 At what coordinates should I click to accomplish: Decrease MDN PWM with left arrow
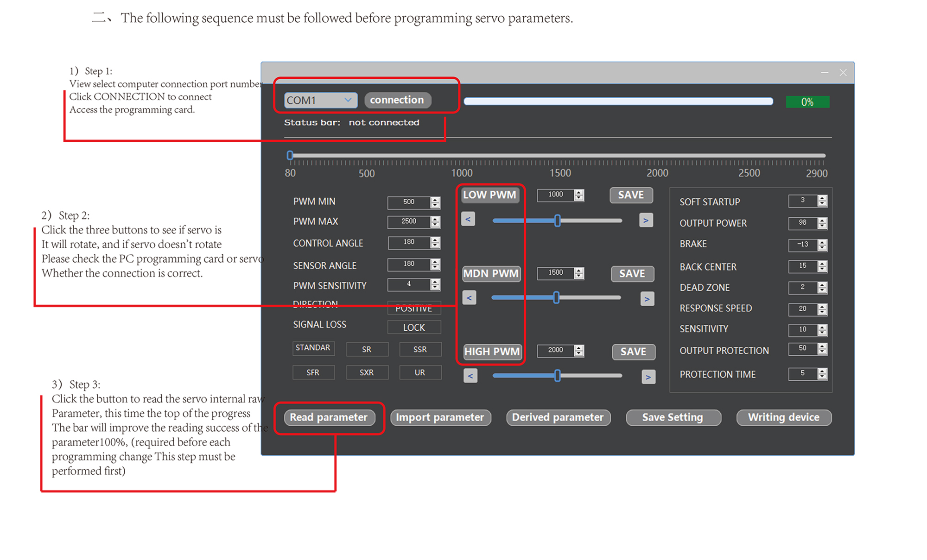tap(469, 298)
